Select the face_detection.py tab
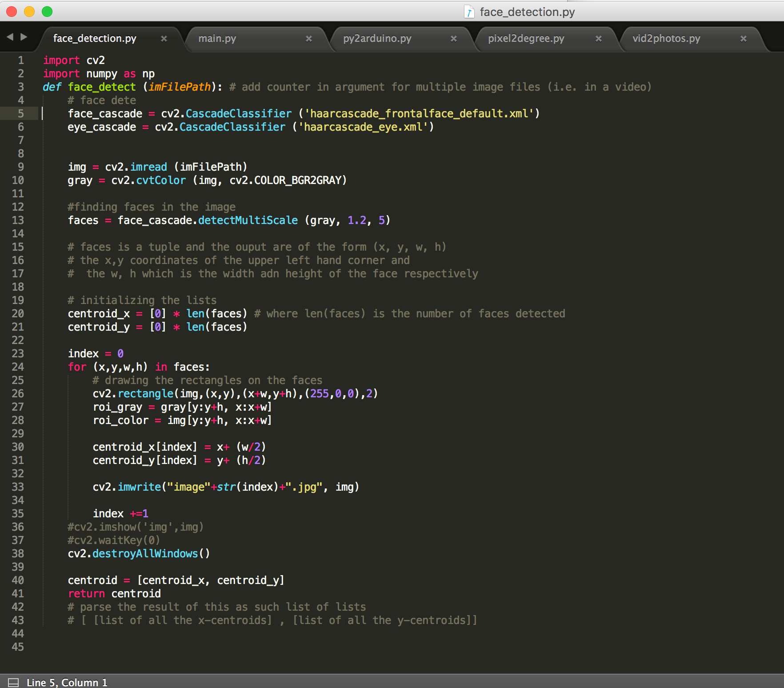This screenshot has width=784, height=688. [108, 39]
